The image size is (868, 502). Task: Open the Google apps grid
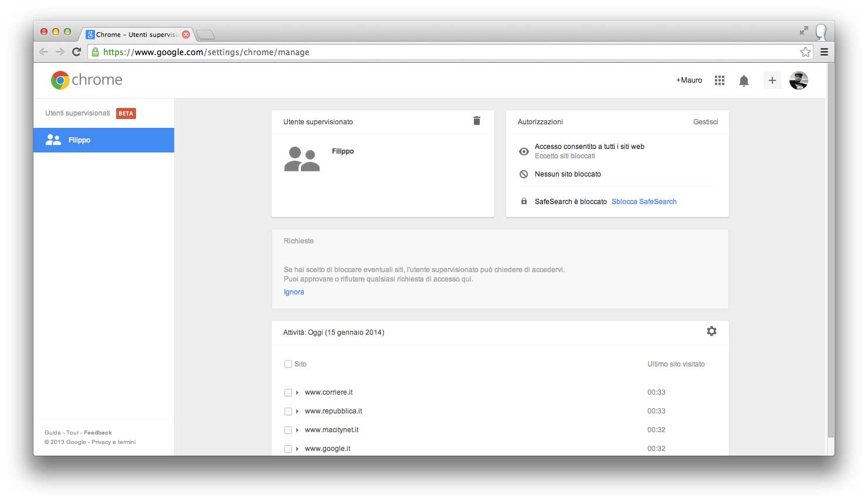(720, 80)
